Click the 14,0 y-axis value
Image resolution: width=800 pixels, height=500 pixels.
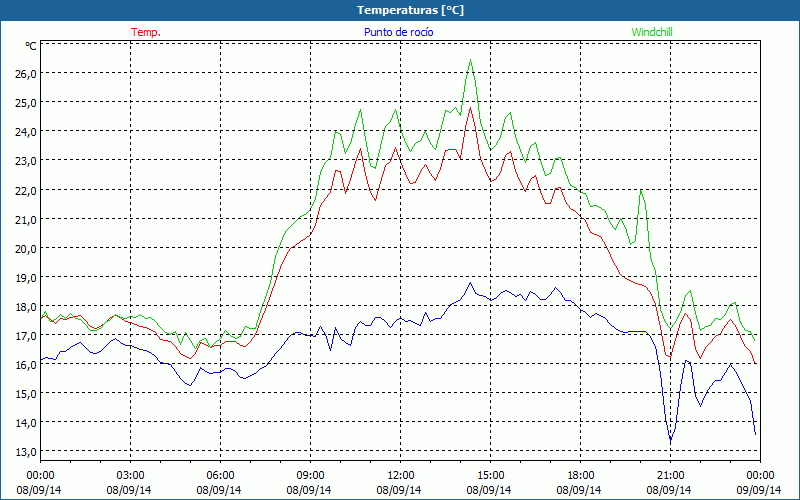(x=26, y=422)
